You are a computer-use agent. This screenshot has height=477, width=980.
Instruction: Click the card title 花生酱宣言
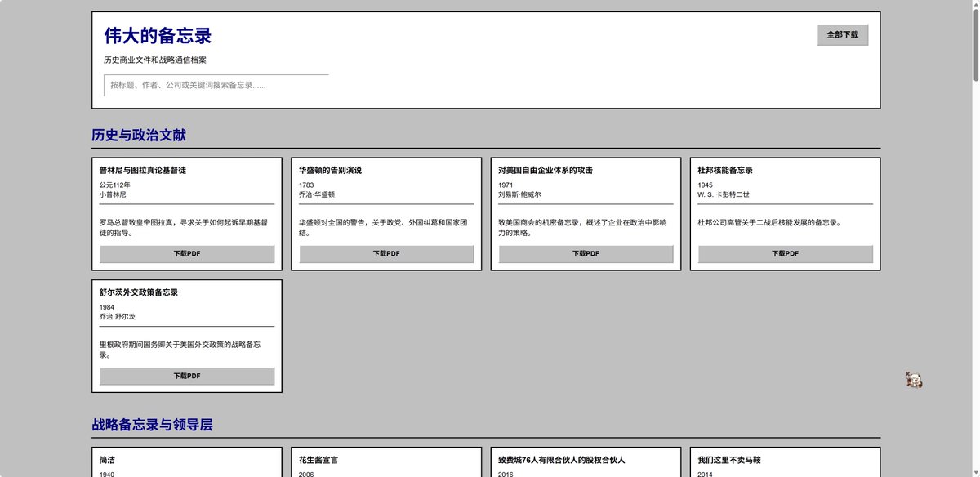318,461
